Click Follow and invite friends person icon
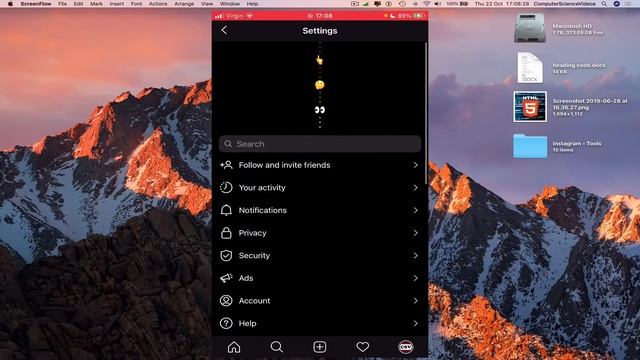This screenshot has width=640, height=360. click(226, 165)
